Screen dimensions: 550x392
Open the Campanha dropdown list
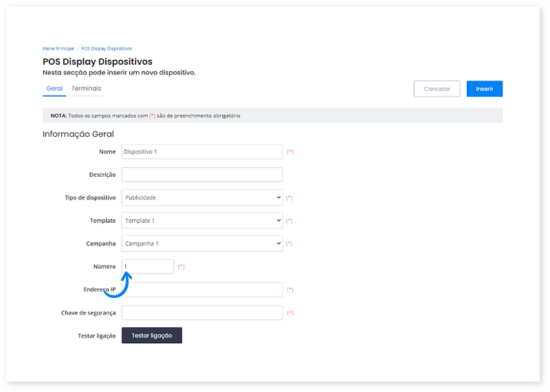click(202, 243)
